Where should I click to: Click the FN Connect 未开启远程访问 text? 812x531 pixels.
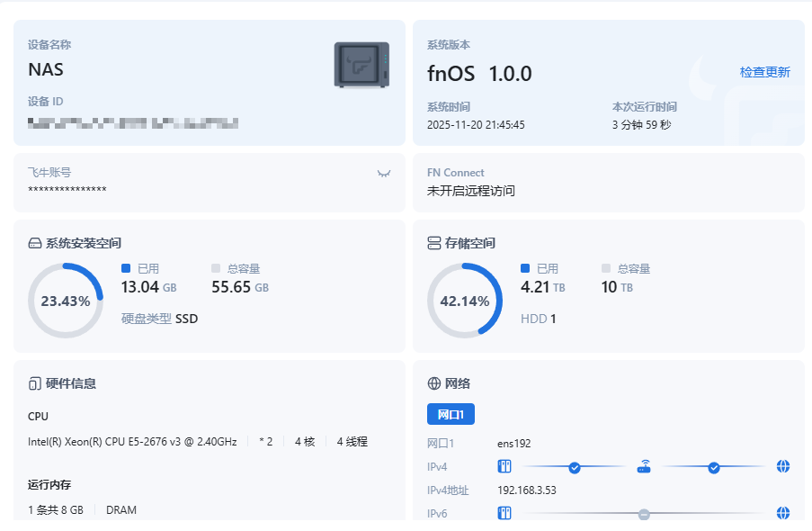pos(471,191)
